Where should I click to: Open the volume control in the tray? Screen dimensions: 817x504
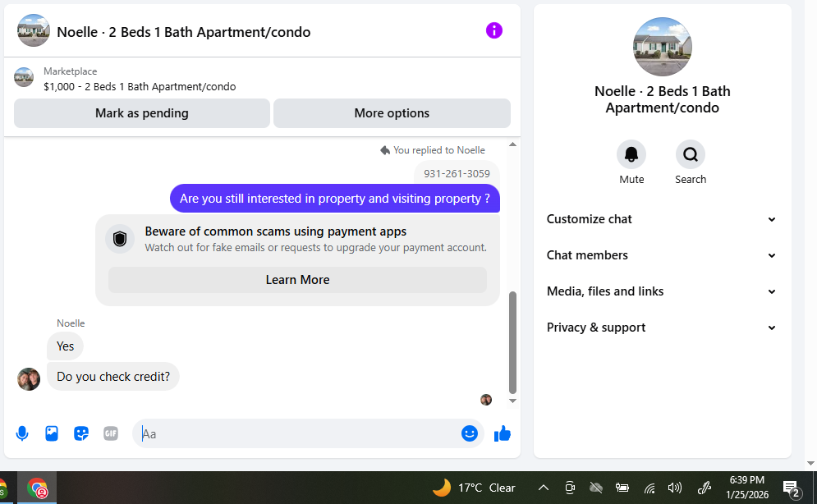coord(675,488)
